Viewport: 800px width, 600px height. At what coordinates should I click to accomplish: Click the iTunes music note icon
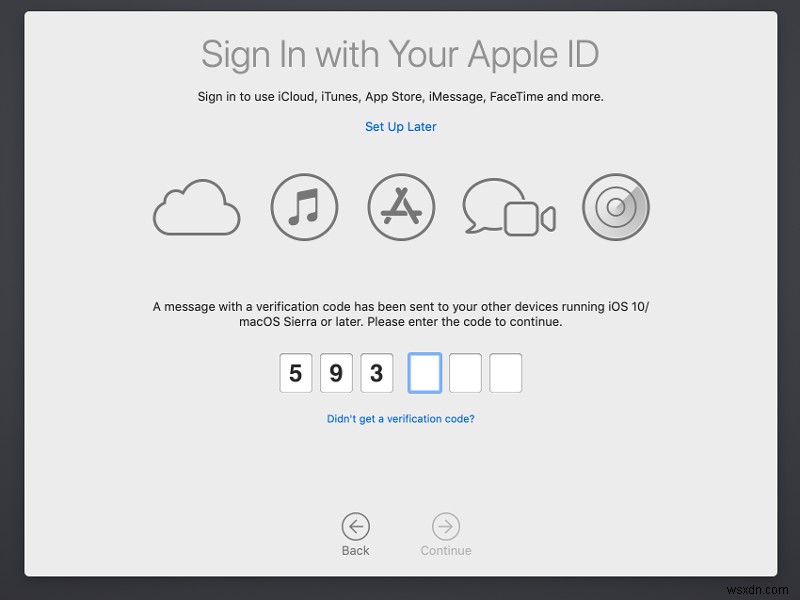click(304, 207)
